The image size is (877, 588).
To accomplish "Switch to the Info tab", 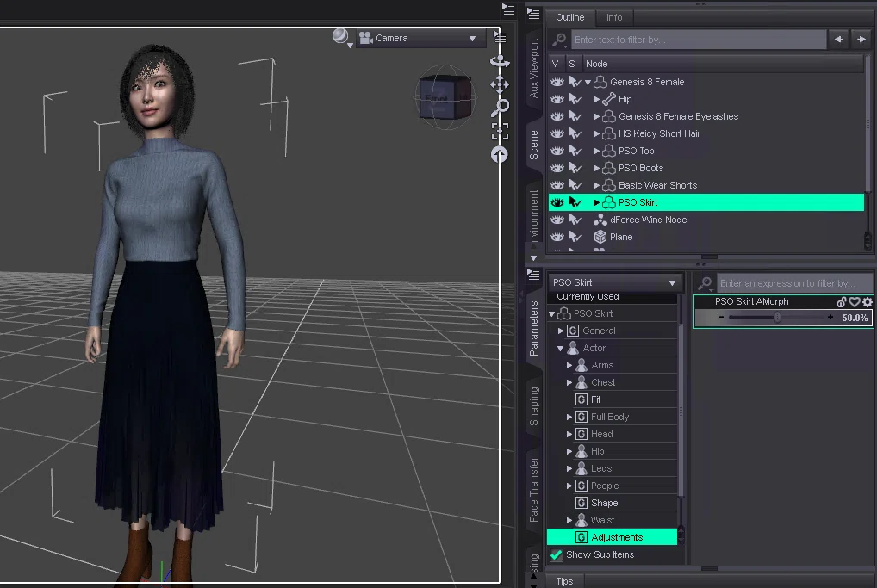I will pyautogui.click(x=614, y=17).
